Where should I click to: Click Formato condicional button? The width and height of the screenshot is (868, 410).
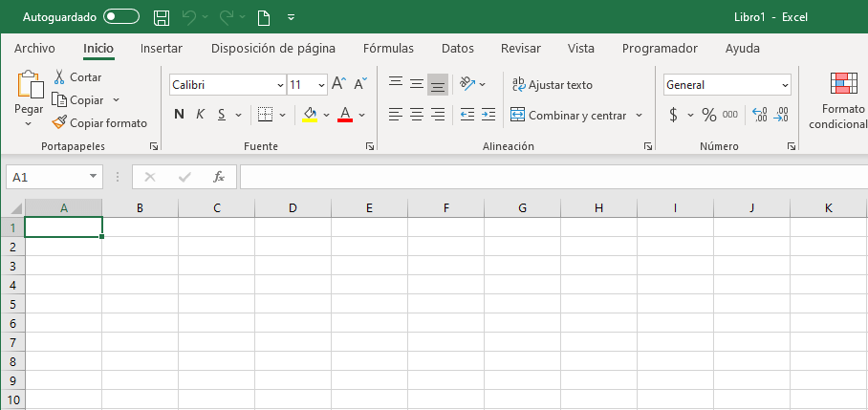click(839, 101)
